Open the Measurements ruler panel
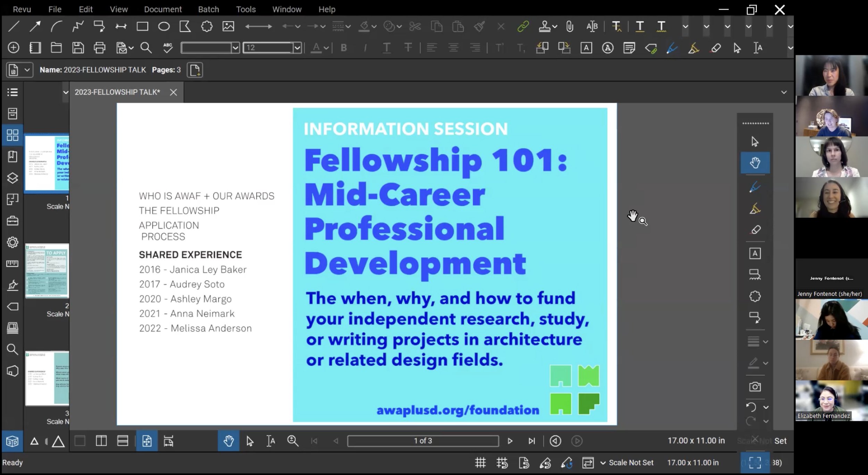Viewport: 868px width, 475px height. click(x=12, y=264)
